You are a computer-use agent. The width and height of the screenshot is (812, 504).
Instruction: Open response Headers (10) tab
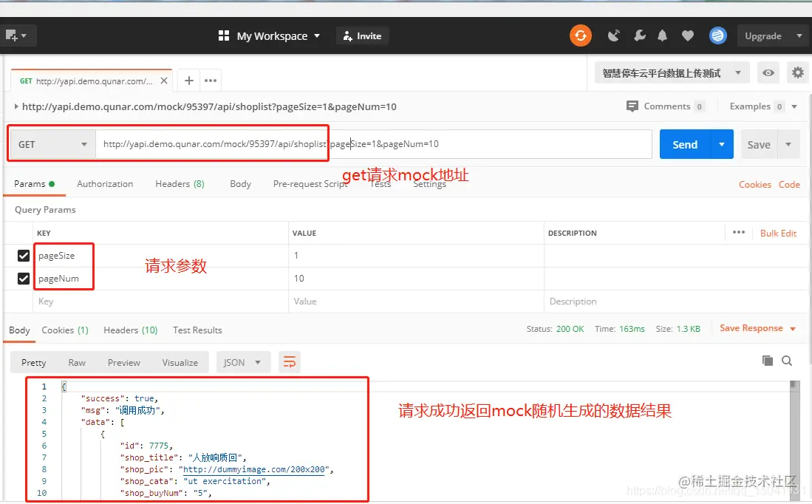pyautogui.click(x=131, y=330)
